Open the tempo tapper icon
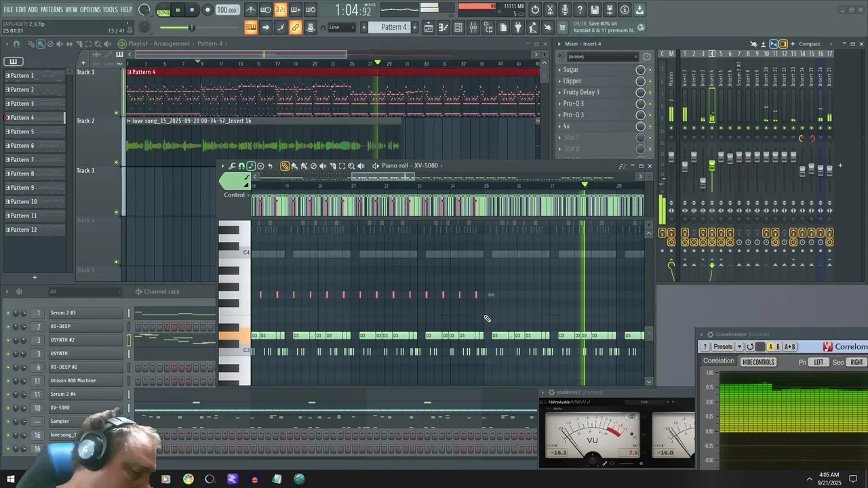Image resolution: width=868 pixels, height=488 pixels. coord(533,28)
